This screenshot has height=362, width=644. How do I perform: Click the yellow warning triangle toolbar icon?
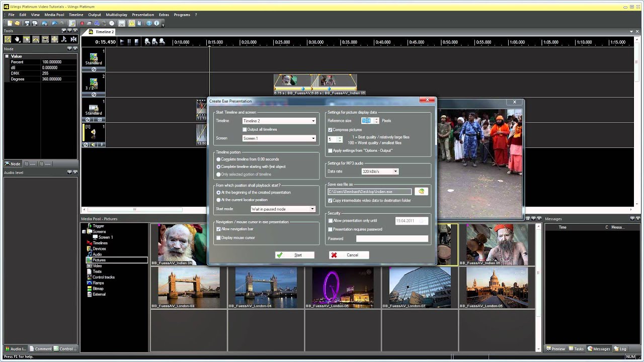[132, 23]
